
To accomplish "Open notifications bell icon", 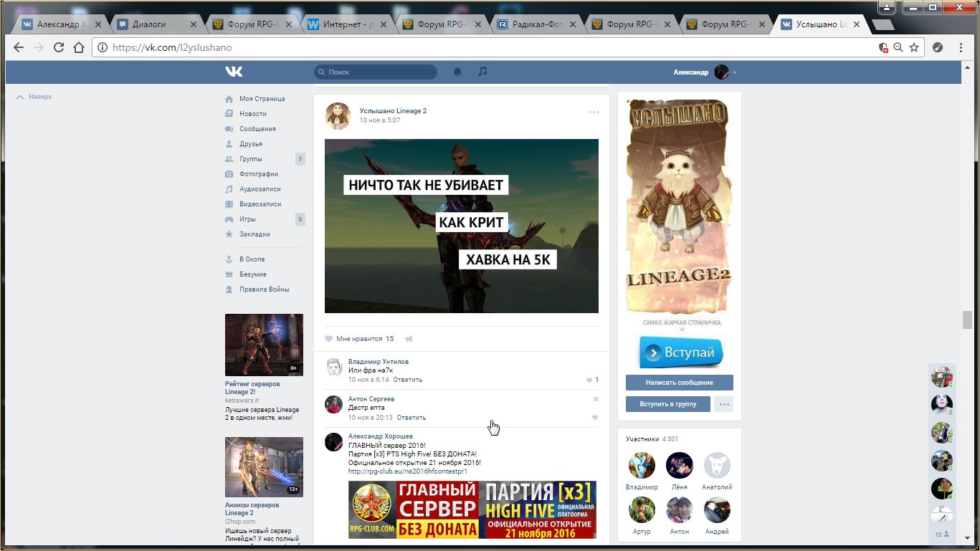I will (x=457, y=72).
